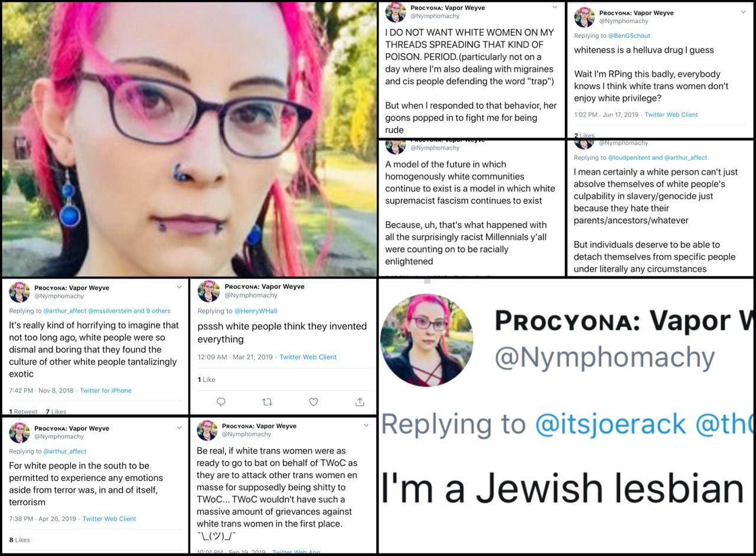The width and height of the screenshot is (756, 556).
Task: Open the '9 others' link in the replying-to line
Action: (x=158, y=311)
